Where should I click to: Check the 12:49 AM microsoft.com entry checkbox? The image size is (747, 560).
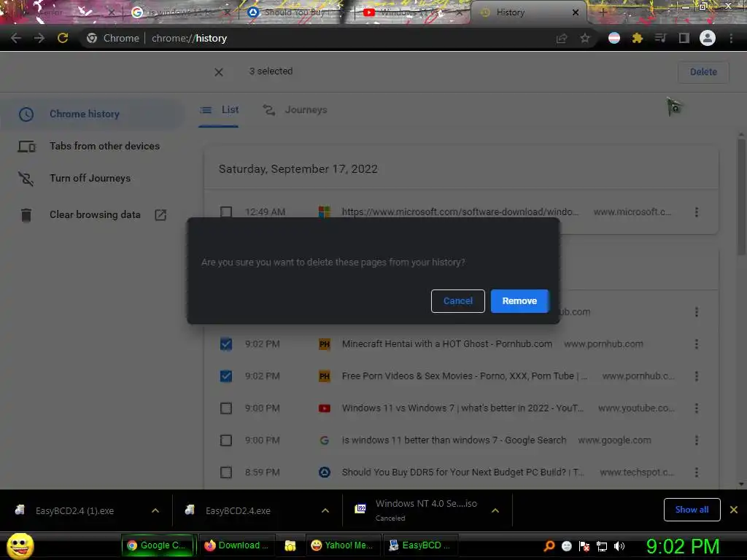click(226, 212)
